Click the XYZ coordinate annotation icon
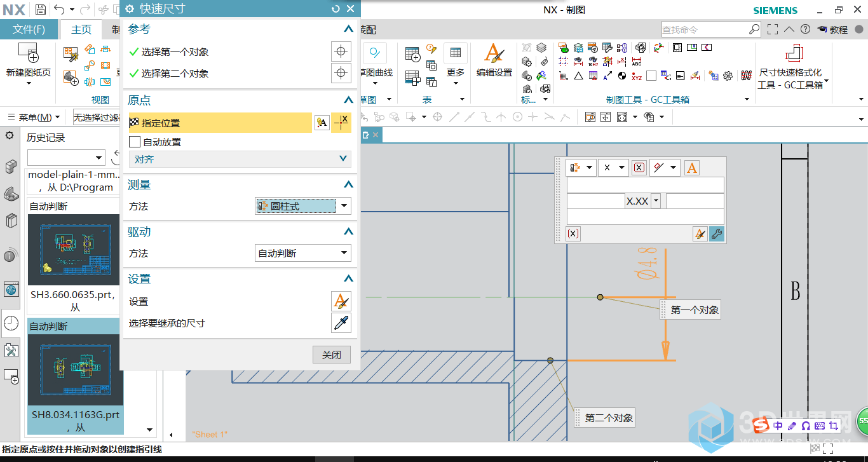The width and height of the screenshot is (868, 462). [x=637, y=76]
